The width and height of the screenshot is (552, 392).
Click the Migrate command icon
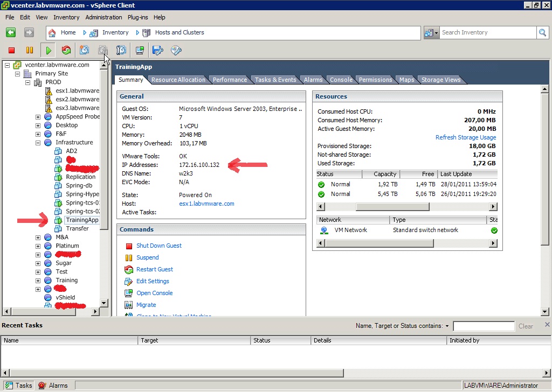(129, 305)
